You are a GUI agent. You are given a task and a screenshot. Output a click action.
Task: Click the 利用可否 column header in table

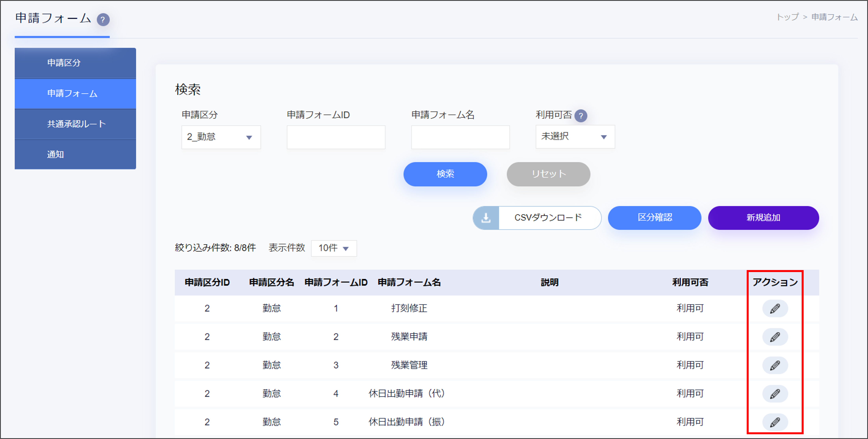(690, 282)
